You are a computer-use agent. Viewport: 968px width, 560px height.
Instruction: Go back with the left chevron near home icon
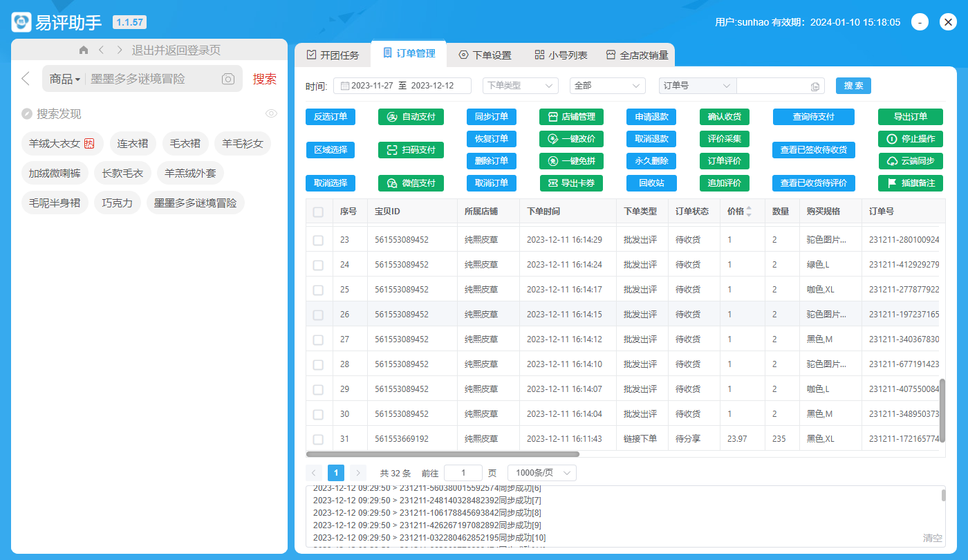pyautogui.click(x=101, y=50)
